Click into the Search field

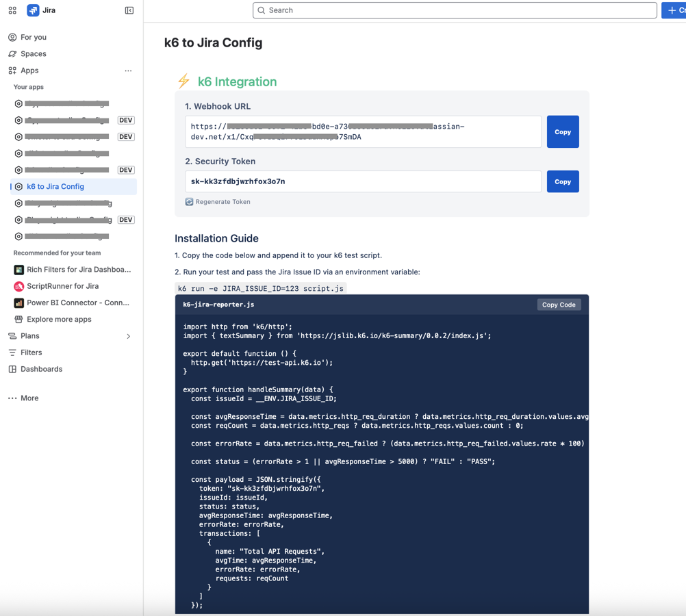(455, 10)
